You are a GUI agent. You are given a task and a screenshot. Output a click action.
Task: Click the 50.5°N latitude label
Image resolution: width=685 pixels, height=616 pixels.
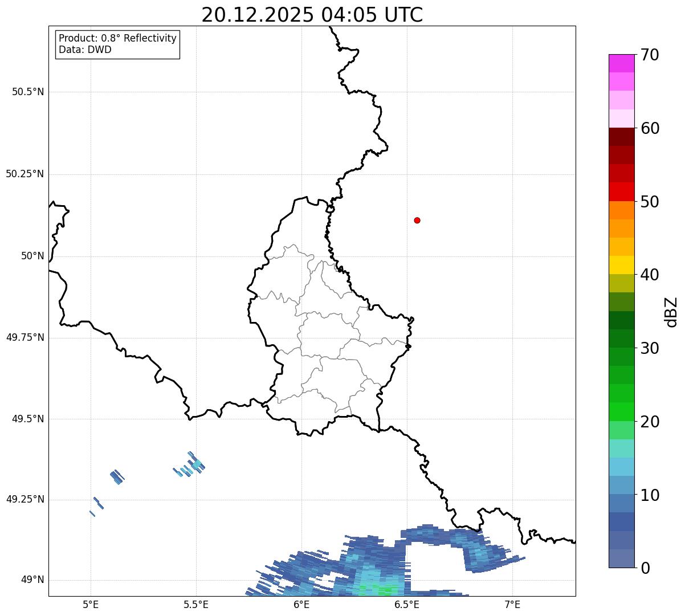pyautogui.click(x=28, y=92)
